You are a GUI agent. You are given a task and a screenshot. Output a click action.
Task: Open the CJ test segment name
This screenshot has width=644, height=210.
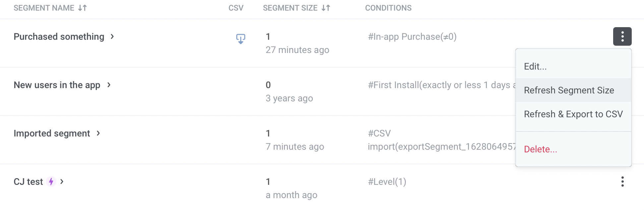(28, 182)
